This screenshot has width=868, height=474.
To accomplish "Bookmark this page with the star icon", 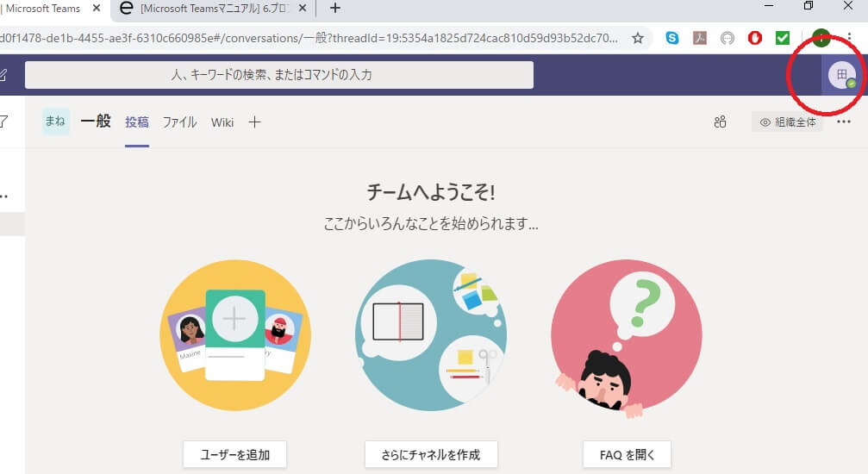I will [638, 38].
